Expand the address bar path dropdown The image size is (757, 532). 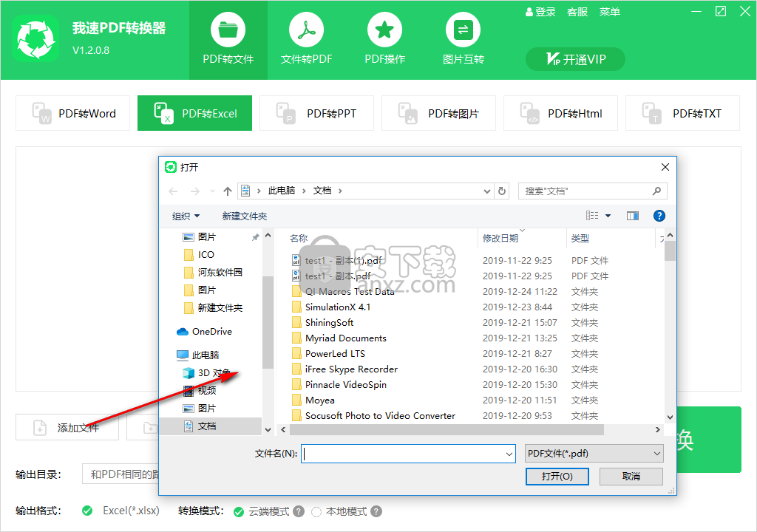coord(486,191)
